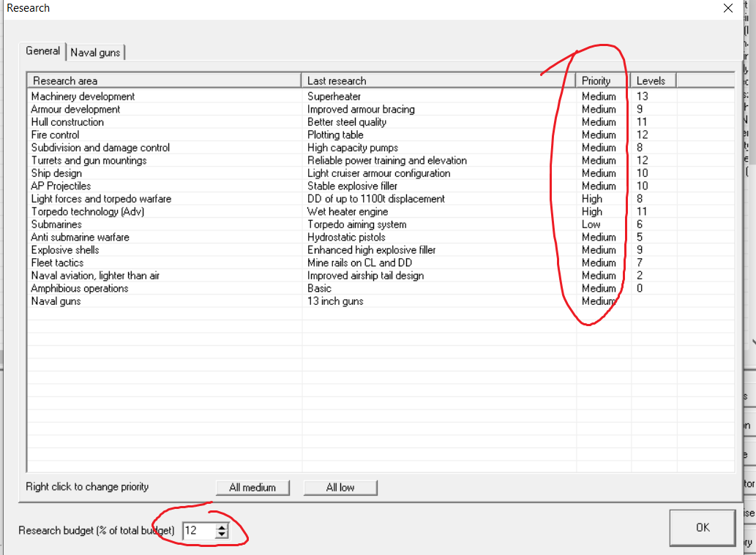This screenshot has height=555, width=756.
Task: Increase research budget with up arrow
Action: [222, 526]
